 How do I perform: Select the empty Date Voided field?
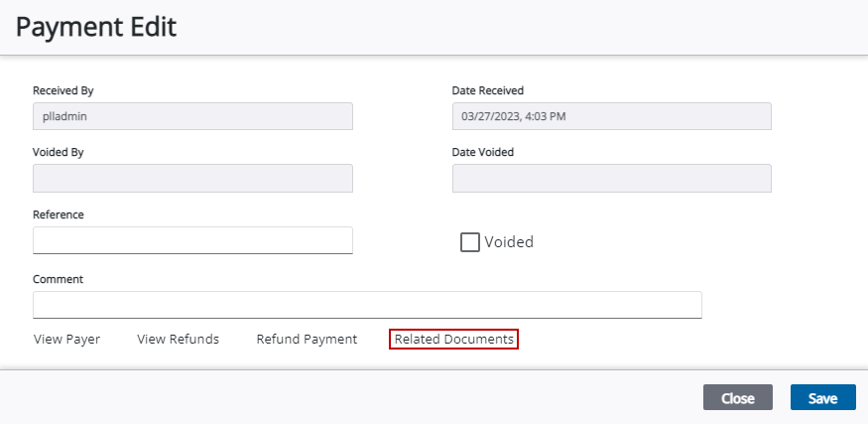(611, 178)
